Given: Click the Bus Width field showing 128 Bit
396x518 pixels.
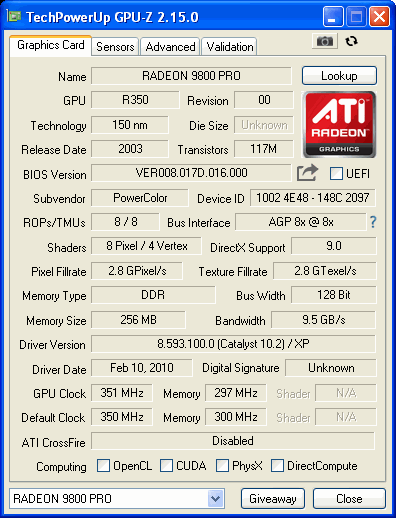Looking at the screenshot, I should point(334,295).
